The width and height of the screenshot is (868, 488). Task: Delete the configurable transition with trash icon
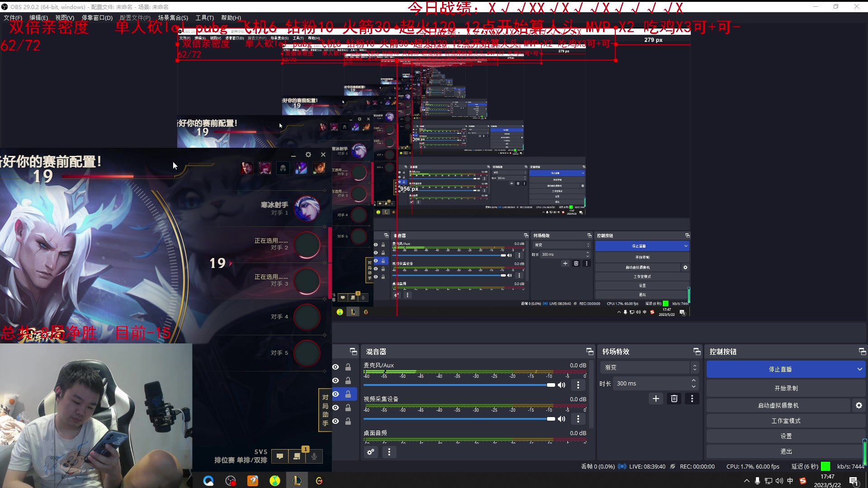(674, 399)
